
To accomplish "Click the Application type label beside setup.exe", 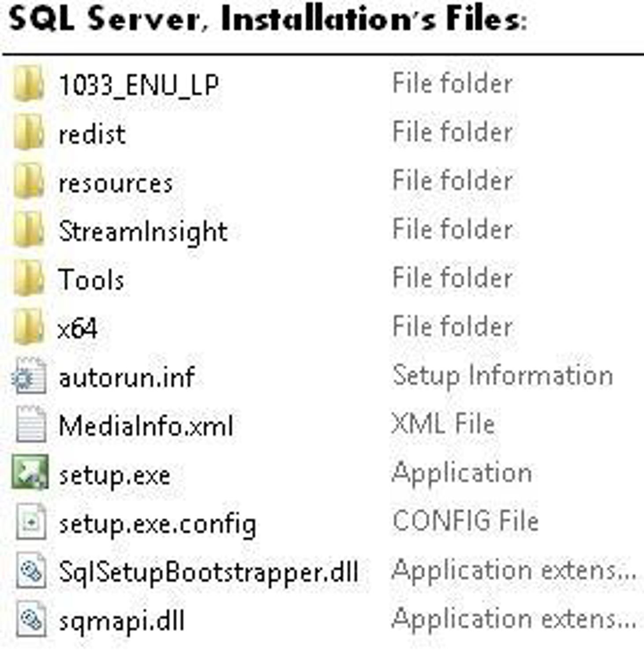I will coord(461,473).
